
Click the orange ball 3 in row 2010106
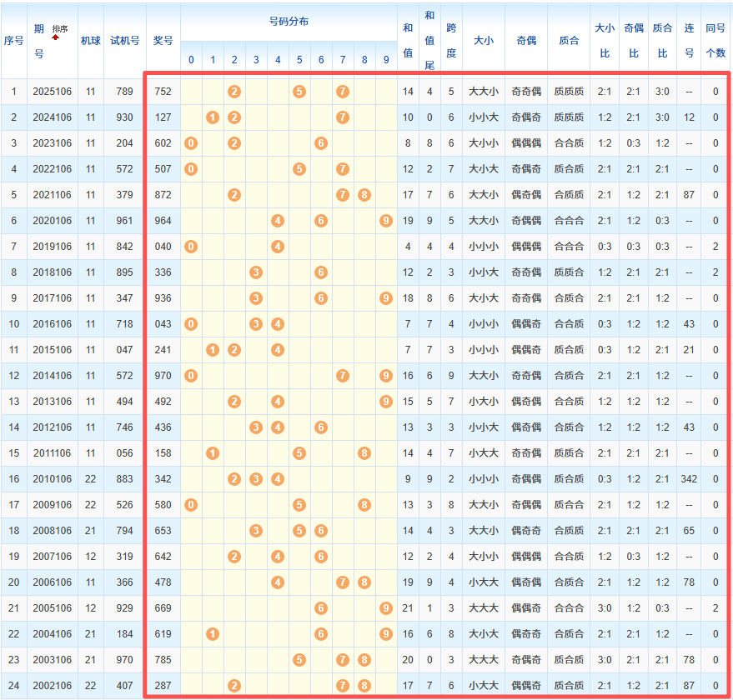256,479
